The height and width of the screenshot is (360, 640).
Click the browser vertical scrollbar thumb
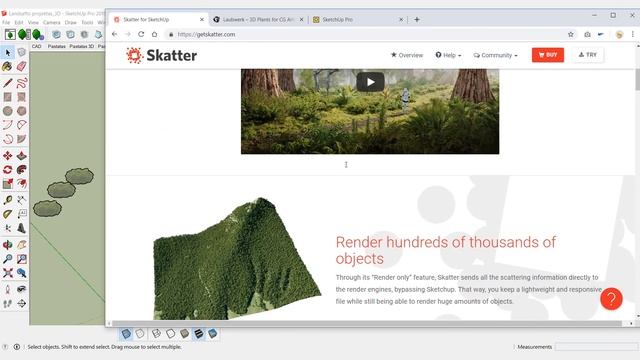[638, 79]
